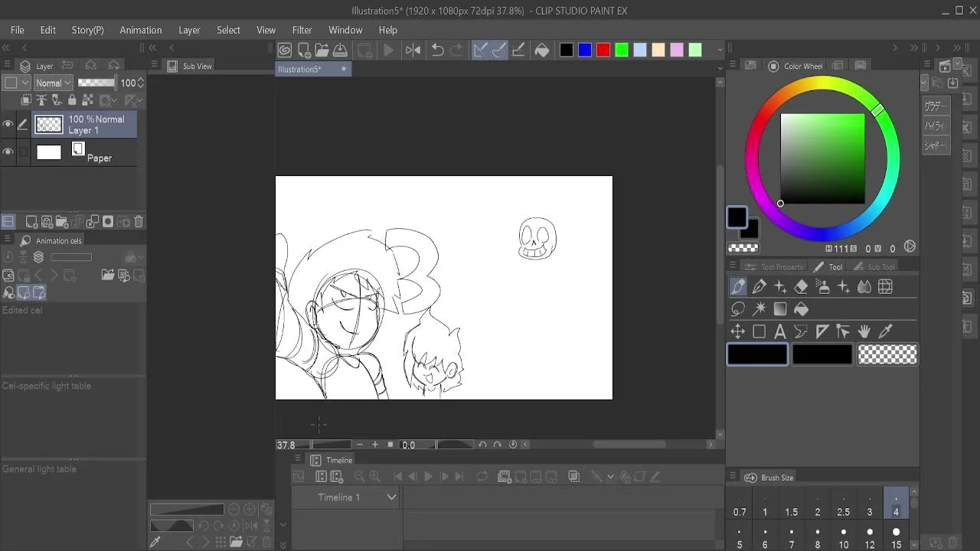Pick the blue color swatch in the toolbar
Screen dimensions: 980x551
(x=585, y=51)
